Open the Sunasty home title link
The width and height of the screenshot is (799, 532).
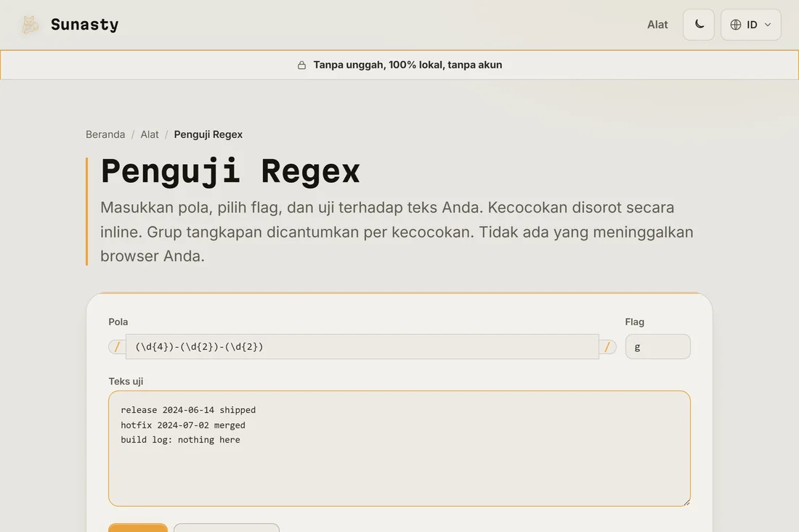click(84, 25)
